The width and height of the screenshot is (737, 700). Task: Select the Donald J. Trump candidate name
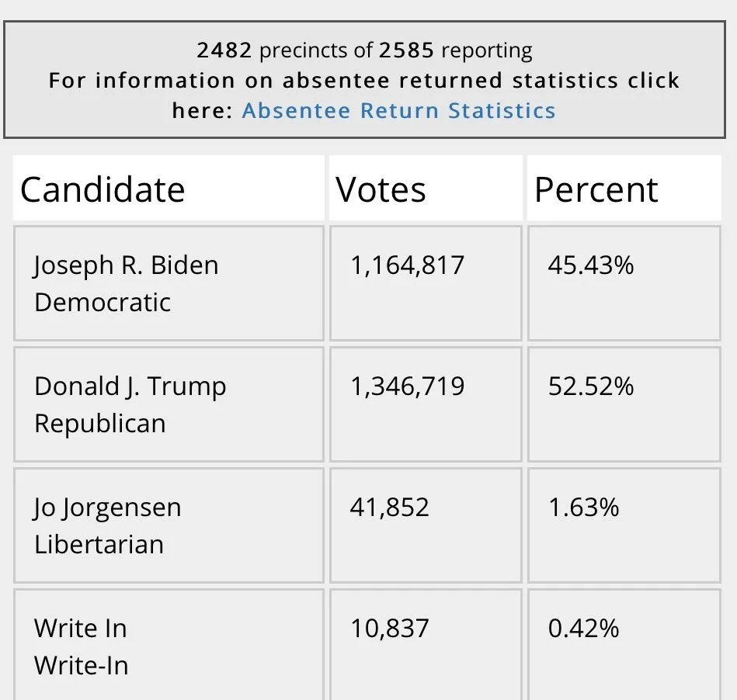pyautogui.click(x=130, y=386)
